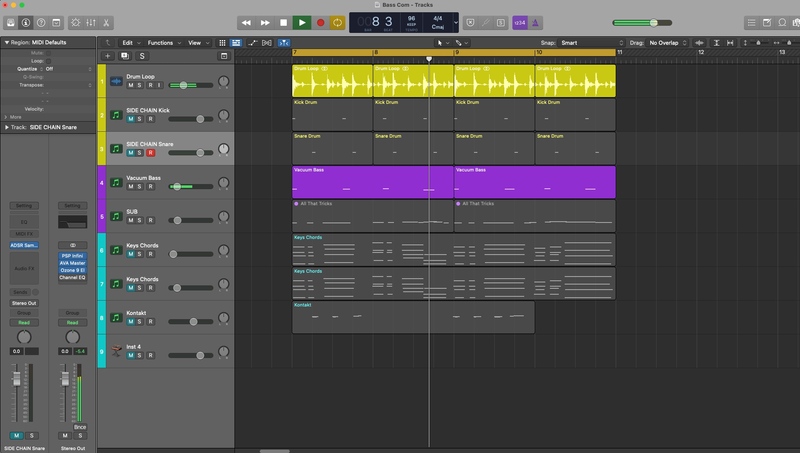Disable record arm on SIDE CHAIN Snare track
800x453 pixels.
[x=150, y=153]
